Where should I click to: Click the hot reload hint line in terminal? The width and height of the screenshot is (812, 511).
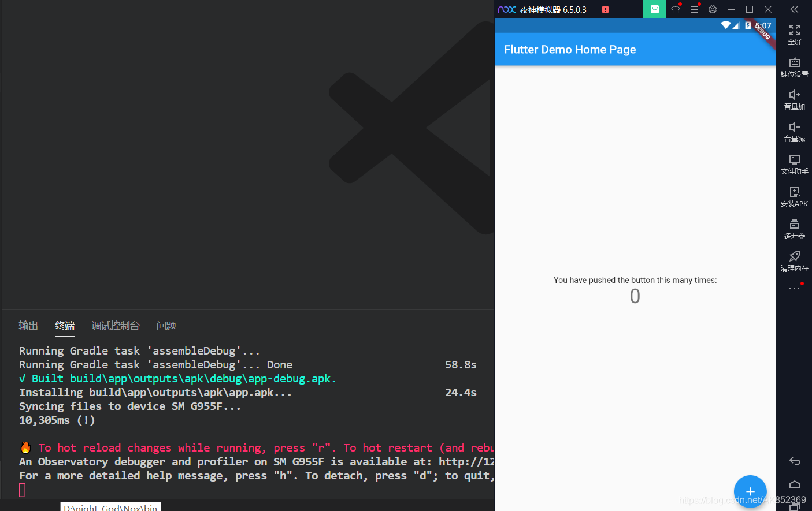point(257,448)
